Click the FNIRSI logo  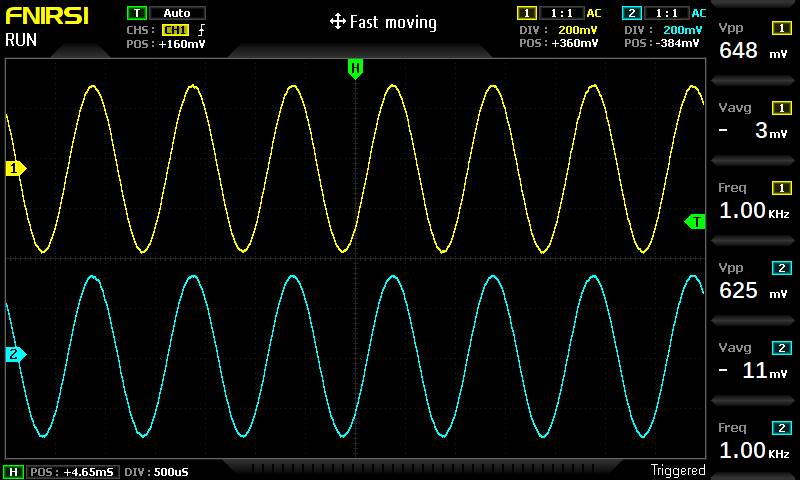coord(47,16)
